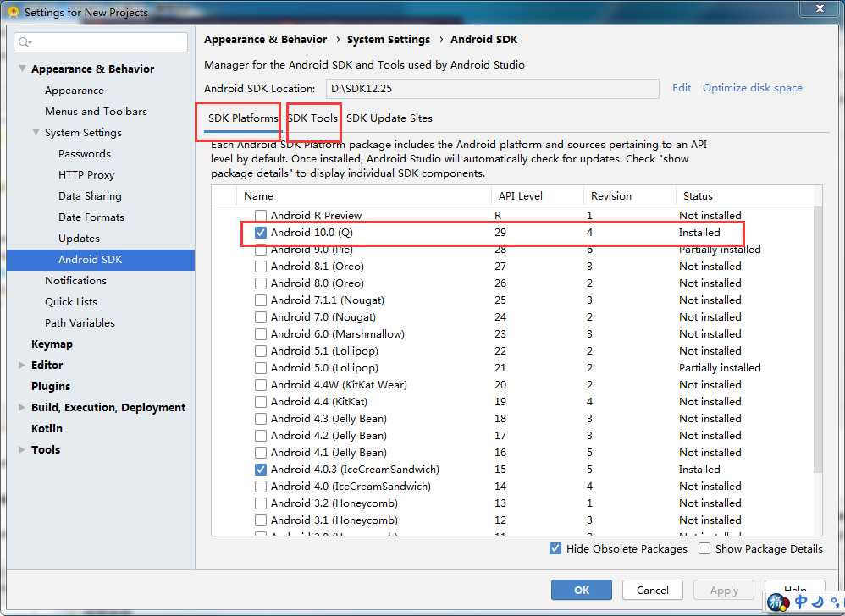
Task: Switch to the SDK Tools tab
Action: [312, 118]
